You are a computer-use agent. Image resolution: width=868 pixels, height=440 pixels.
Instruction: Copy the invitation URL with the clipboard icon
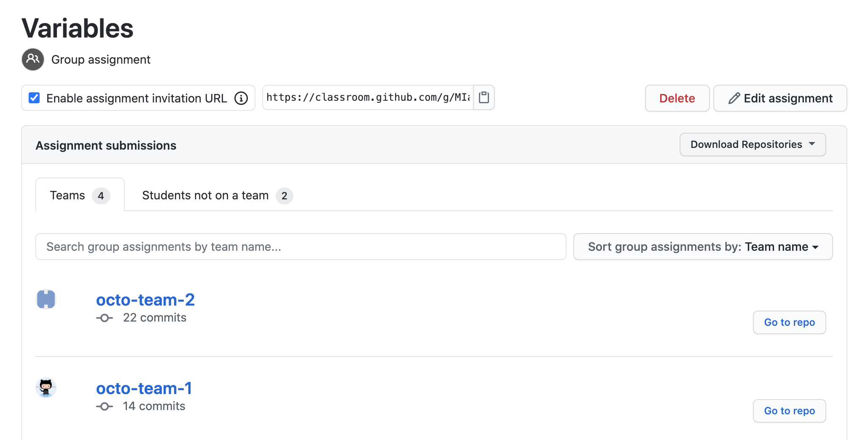click(484, 97)
